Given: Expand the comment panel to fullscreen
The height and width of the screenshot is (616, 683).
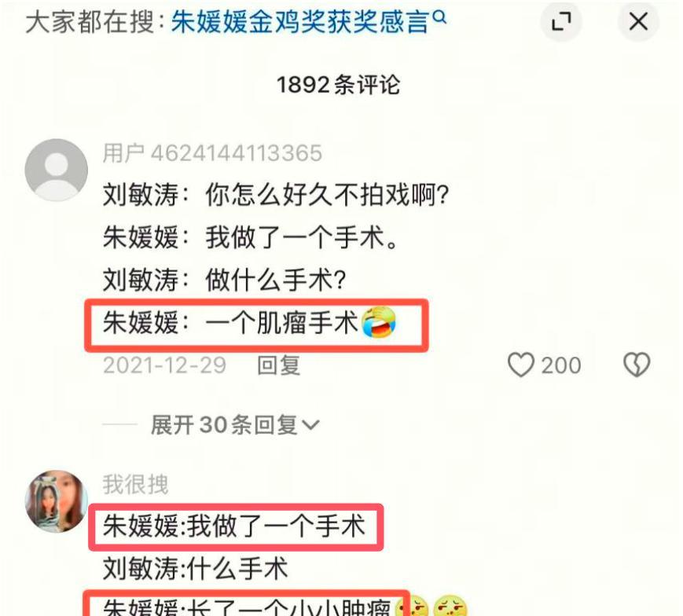Looking at the screenshot, I should click(x=561, y=21).
